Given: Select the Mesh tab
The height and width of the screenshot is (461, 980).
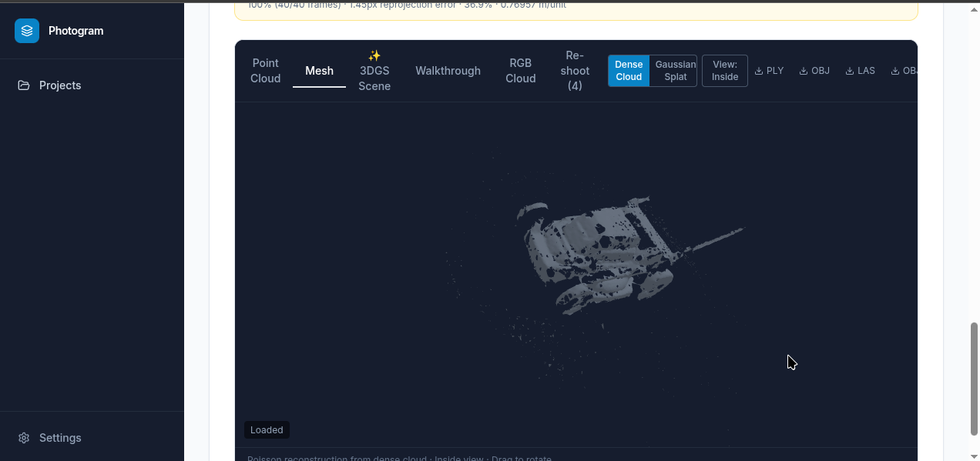Looking at the screenshot, I should click(x=319, y=71).
